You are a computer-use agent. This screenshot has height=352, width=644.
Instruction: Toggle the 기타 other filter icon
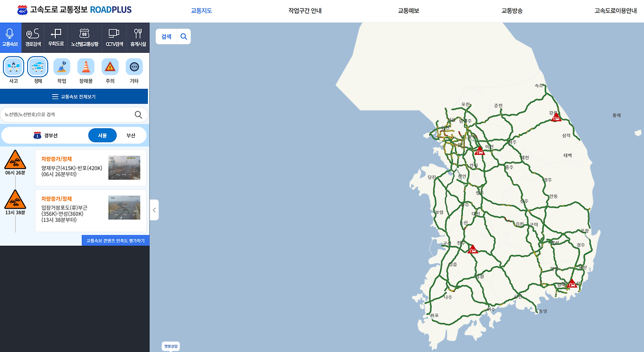coord(134,66)
